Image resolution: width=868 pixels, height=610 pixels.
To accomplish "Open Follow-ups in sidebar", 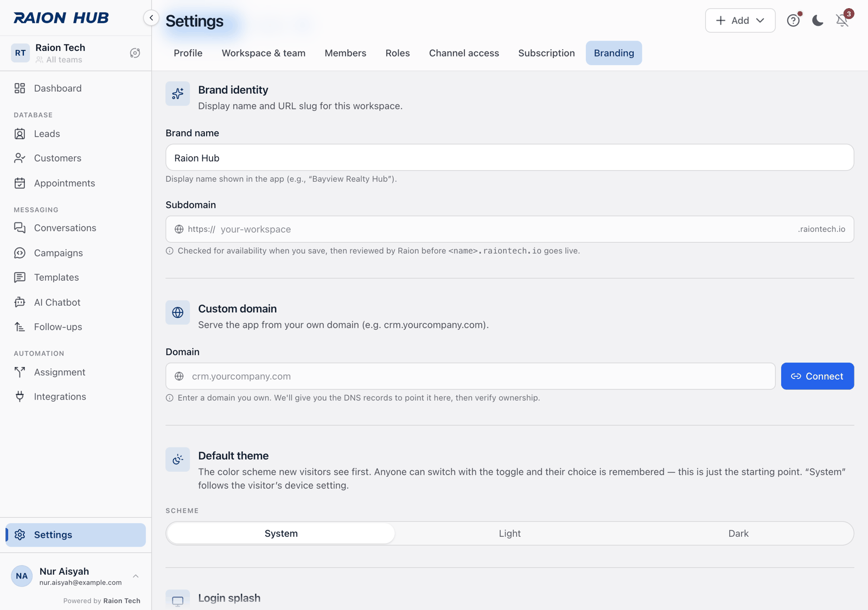I will point(75,327).
